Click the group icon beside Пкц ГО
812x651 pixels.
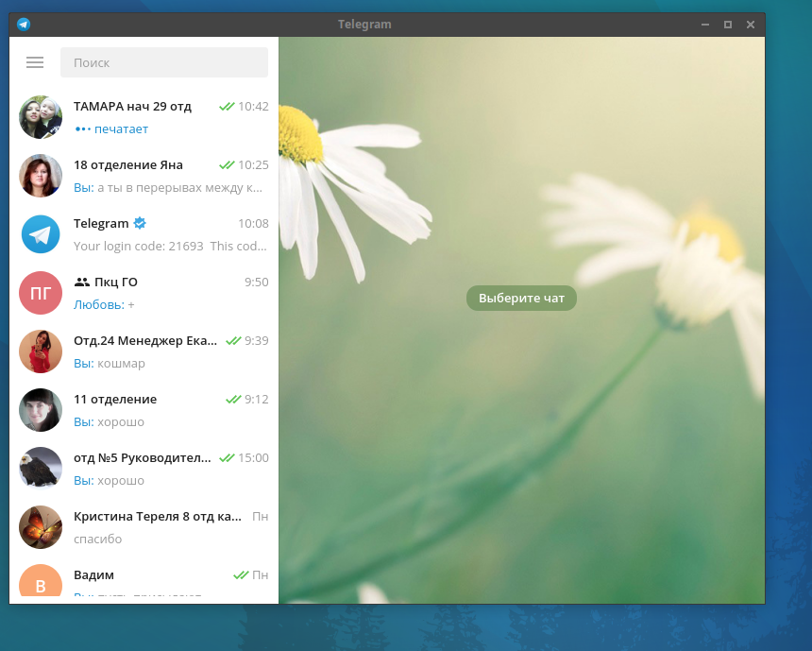pos(82,282)
